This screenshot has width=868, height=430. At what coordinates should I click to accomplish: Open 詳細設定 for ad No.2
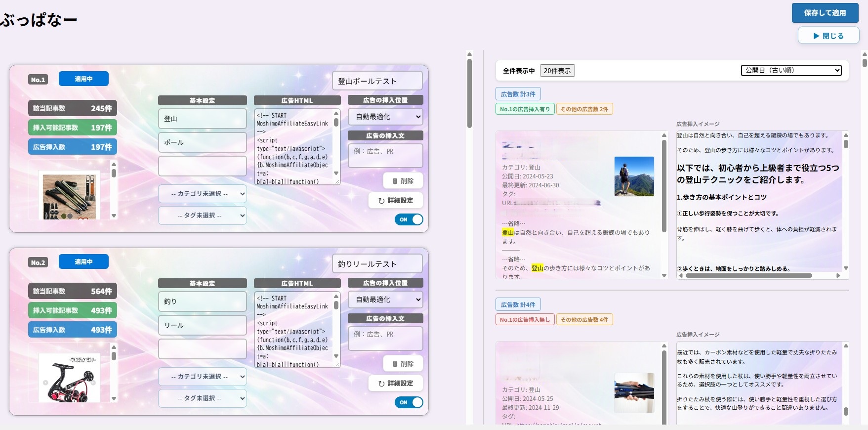[396, 383]
